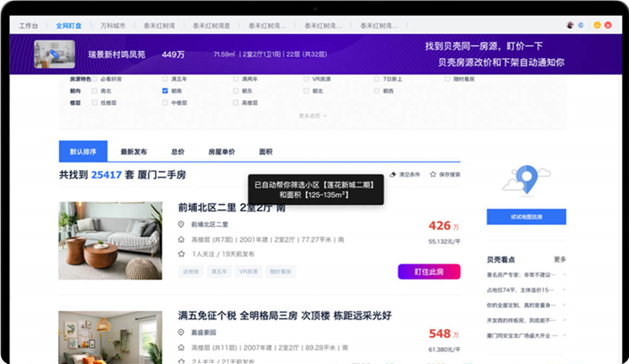Click the 548万 price text
The height and width of the screenshot is (364, 629).
[x=443, y=333]
